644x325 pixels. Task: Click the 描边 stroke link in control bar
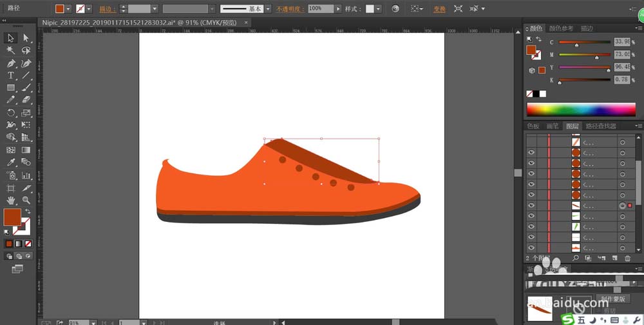point(106,9)
